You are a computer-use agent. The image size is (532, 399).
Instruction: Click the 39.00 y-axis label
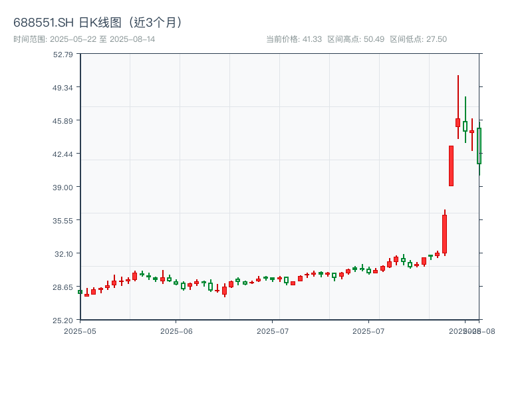[x=63, y=188]
